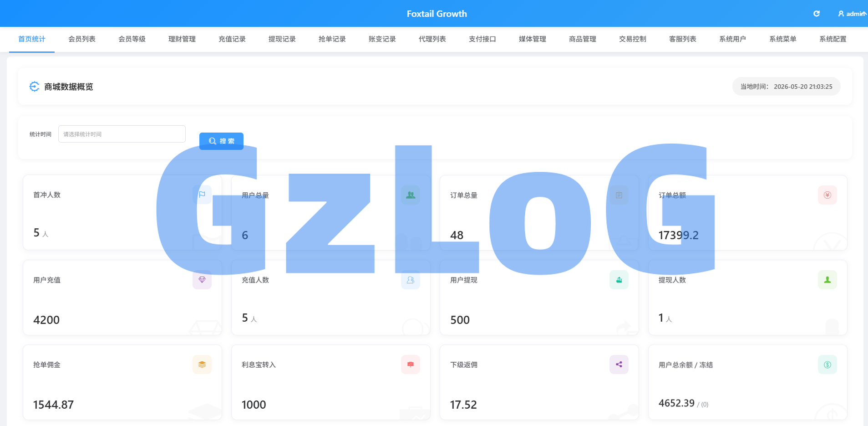Viewport: 868px width, 426px height.
Task: Click the diamond icon on 用户充值 card
Action: coord(202,280)
